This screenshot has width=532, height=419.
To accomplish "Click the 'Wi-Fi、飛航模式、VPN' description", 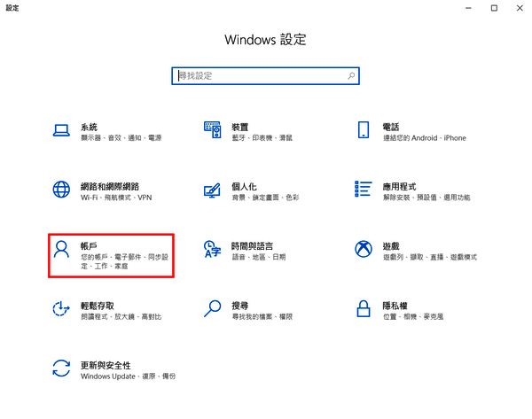I will pyautogui.click(x=116, y=198).
